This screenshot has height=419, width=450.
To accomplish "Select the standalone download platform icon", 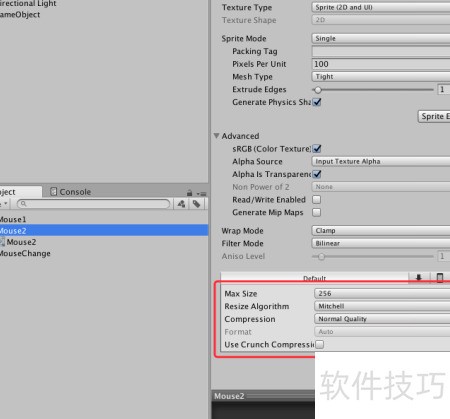I will click(419, 278).
